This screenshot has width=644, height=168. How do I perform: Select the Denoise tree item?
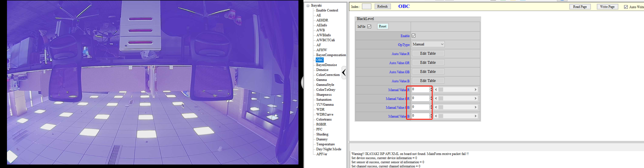point(322,70)
